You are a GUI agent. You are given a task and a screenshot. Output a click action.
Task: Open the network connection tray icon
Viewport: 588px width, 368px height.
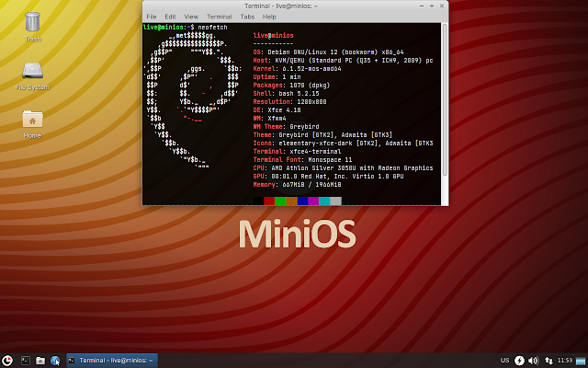tap(548, 361)
